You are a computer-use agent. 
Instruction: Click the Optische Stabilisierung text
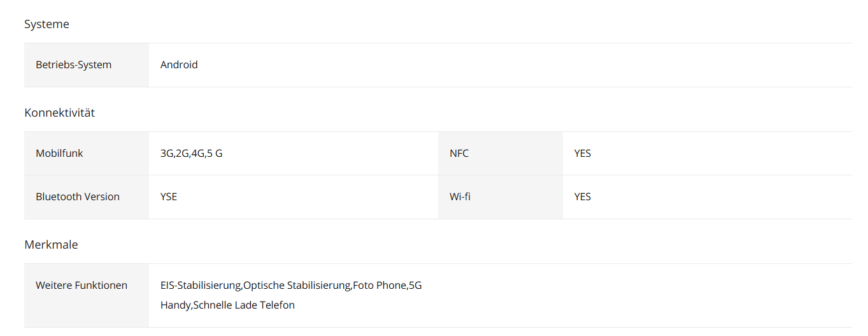pos(297,286)
